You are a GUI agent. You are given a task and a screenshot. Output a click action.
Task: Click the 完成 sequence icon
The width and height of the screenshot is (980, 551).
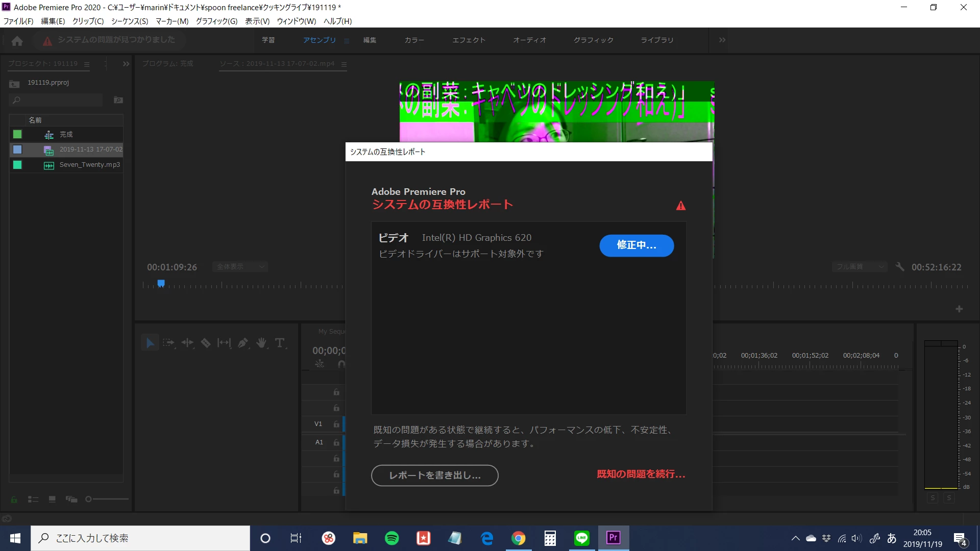[x=49, y=135]
